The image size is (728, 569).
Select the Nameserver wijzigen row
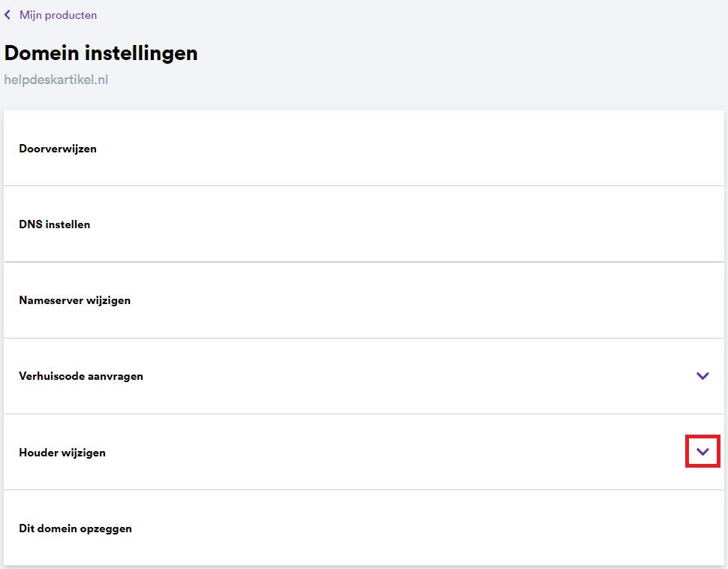[364, 300]
